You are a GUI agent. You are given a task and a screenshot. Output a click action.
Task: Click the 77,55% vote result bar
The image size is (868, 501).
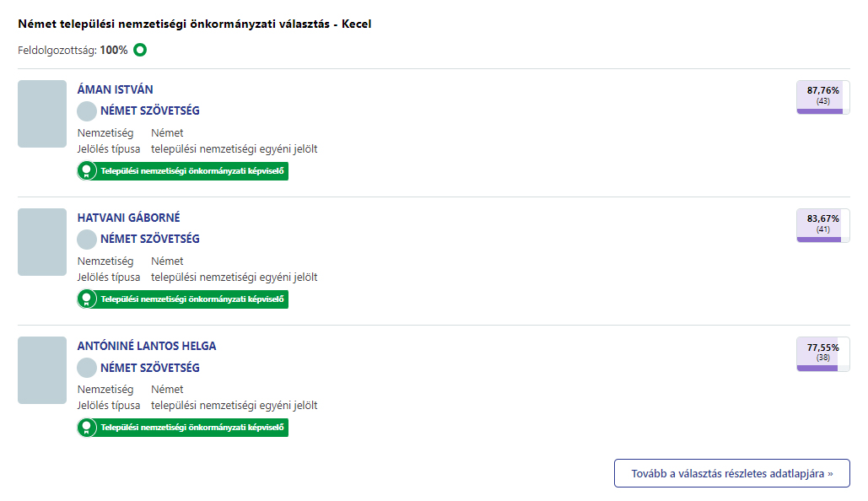pyautogui.click(x=822, y=354)
